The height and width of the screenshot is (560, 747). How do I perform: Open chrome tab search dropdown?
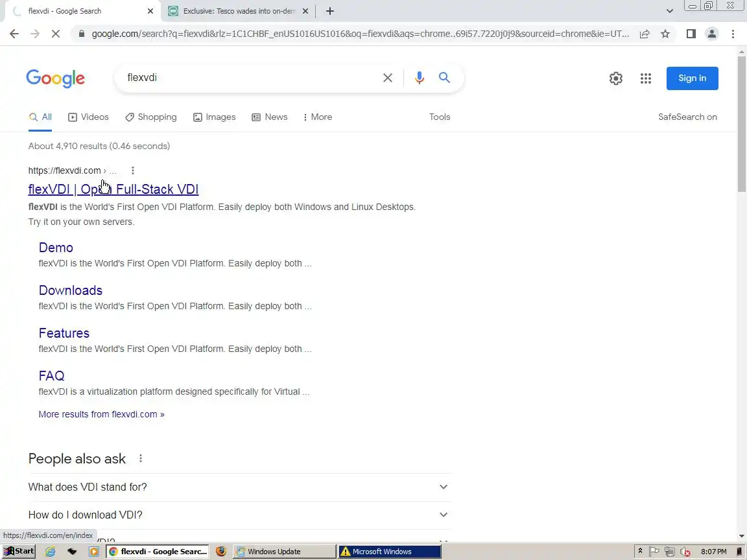pyautogui.click(x=669, y=11)
